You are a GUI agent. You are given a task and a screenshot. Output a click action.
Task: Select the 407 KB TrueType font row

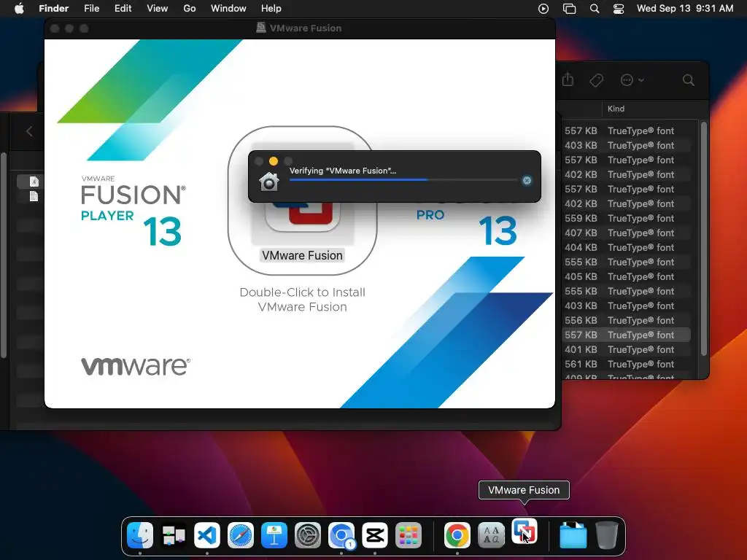(627, 233)
